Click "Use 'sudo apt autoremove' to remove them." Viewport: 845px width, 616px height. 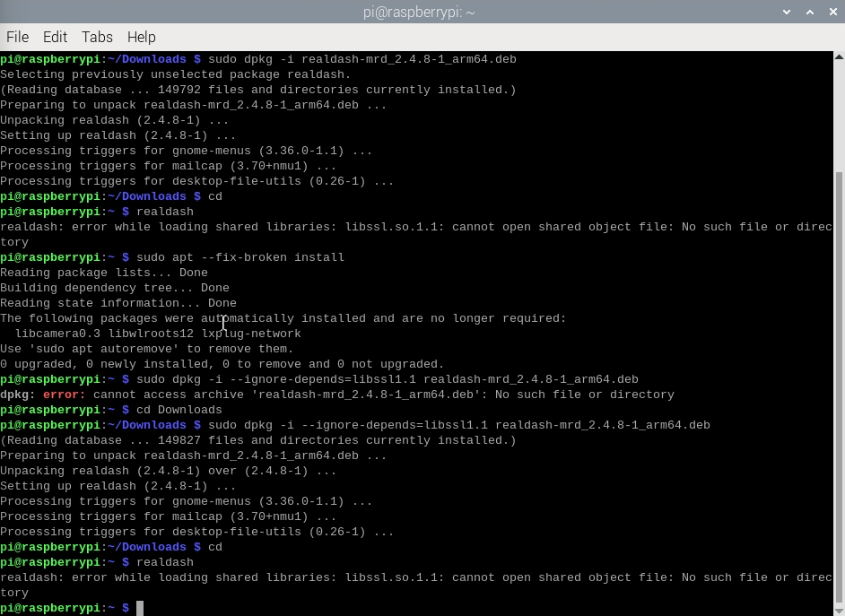pyautogui.click(x=146, y=349)
